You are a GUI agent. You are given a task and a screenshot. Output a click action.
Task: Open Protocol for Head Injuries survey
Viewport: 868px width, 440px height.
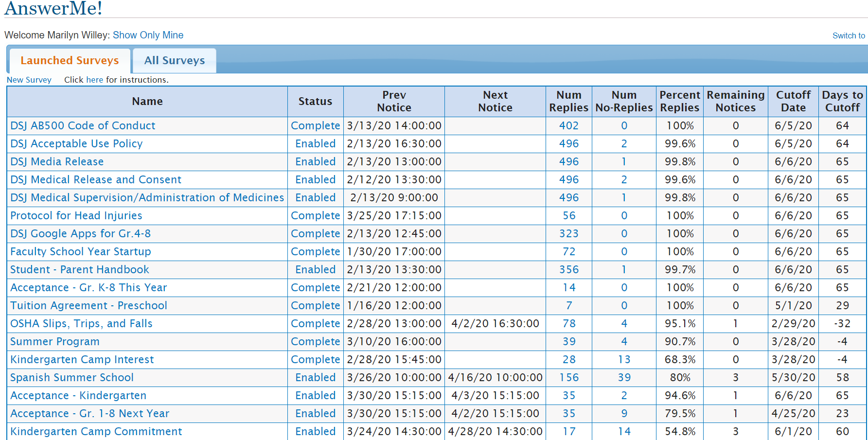(76, 216)
